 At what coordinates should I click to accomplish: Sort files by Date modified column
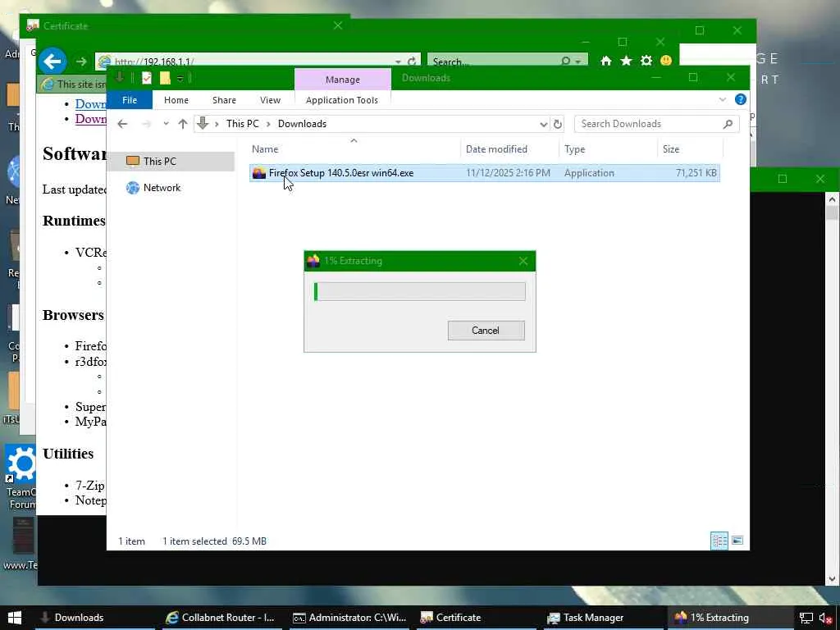point(509,149)
